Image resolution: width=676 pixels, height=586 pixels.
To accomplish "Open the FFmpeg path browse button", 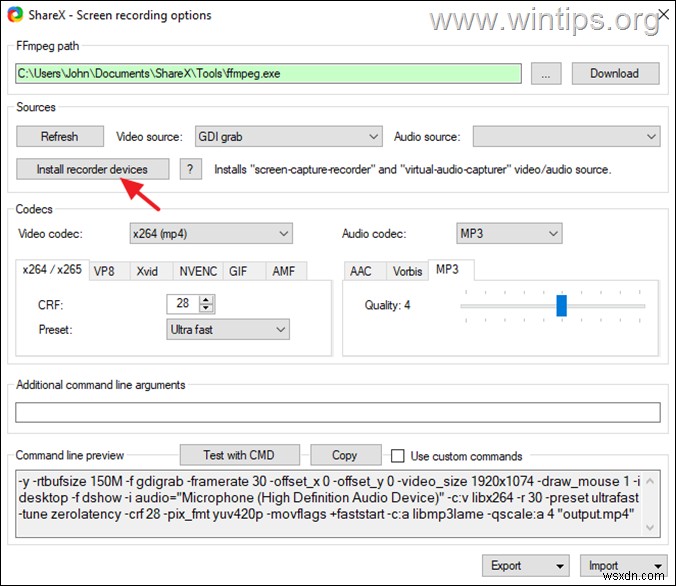I will 545,74.
